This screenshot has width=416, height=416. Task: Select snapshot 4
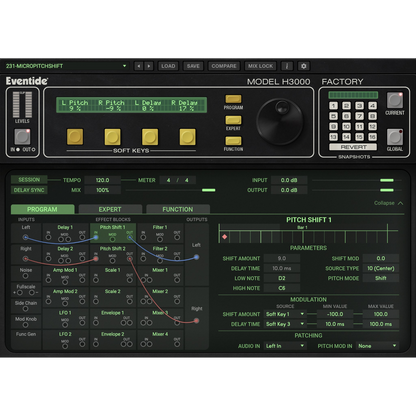point(372,106)
